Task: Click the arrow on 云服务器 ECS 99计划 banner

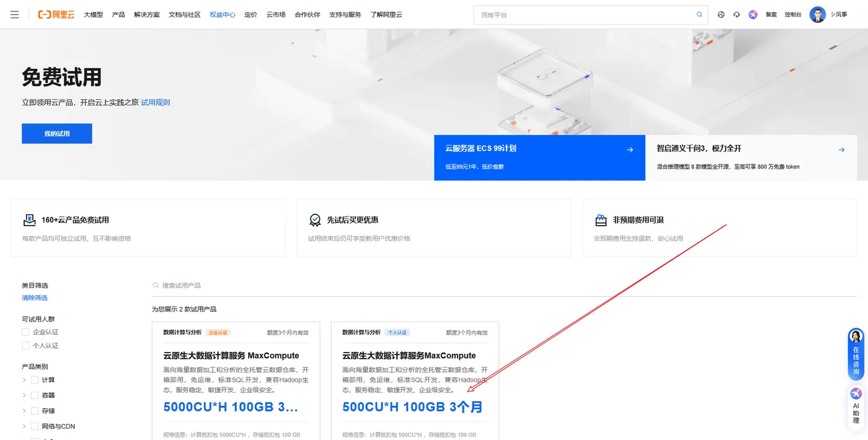Action: click(x=630, y=149)
